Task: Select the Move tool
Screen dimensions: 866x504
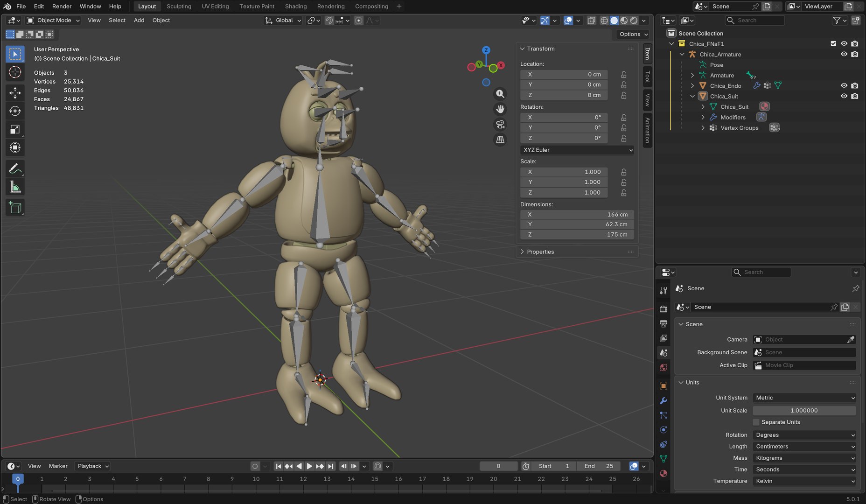Action: (15, 93)
